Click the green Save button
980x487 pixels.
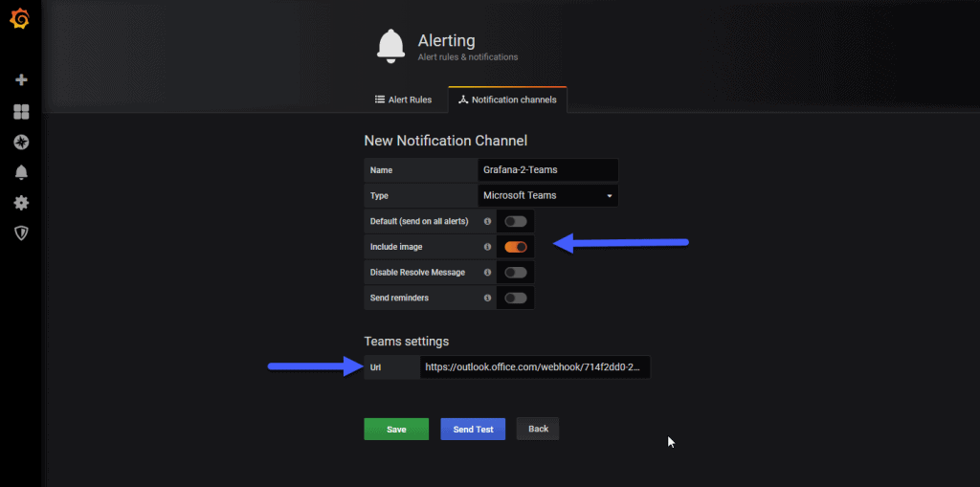coord(396,429)
